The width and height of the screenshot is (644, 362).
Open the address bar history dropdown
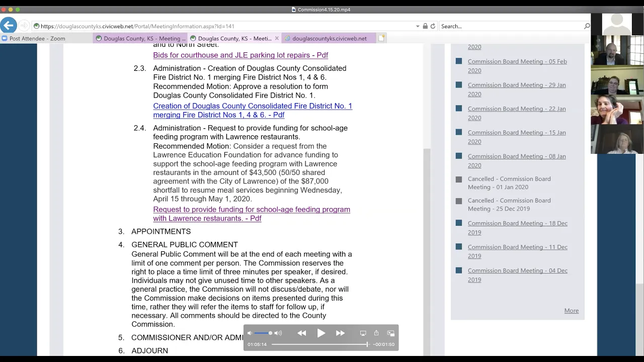418,26
